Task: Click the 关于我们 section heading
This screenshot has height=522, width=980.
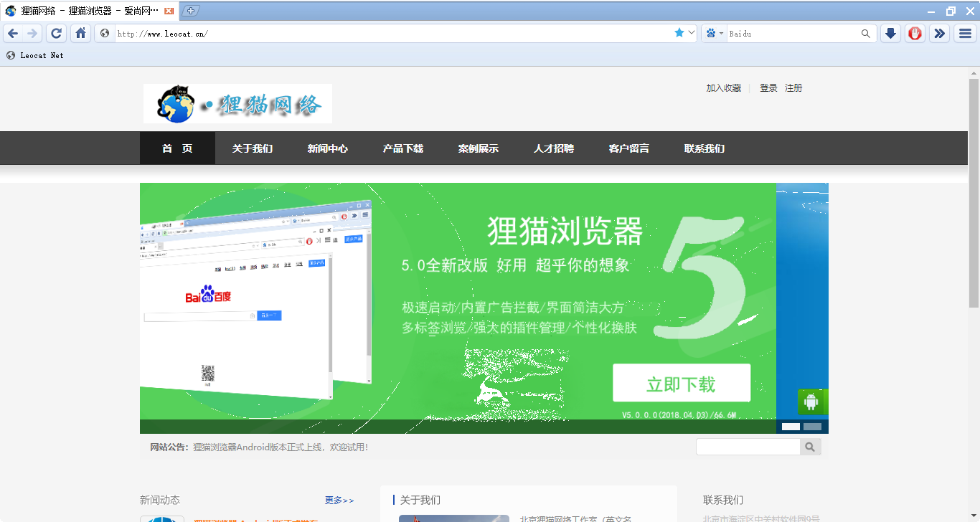Action: 420,500
